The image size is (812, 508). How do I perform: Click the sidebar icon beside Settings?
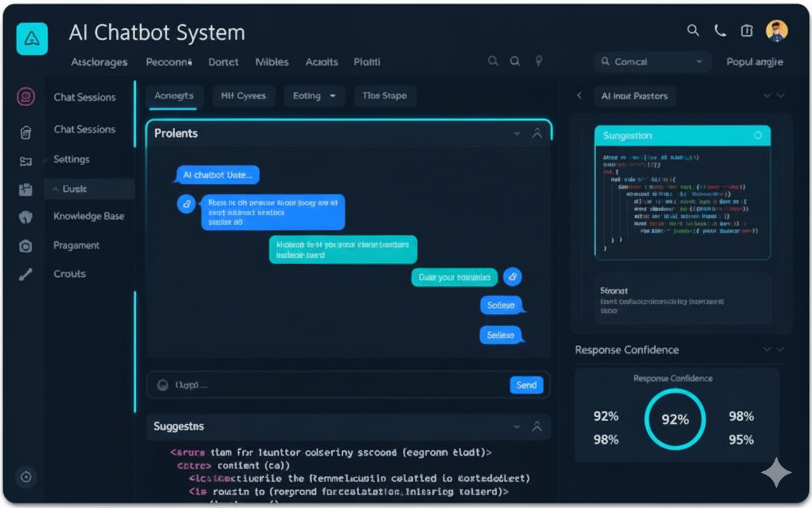[x=25, y=161]
